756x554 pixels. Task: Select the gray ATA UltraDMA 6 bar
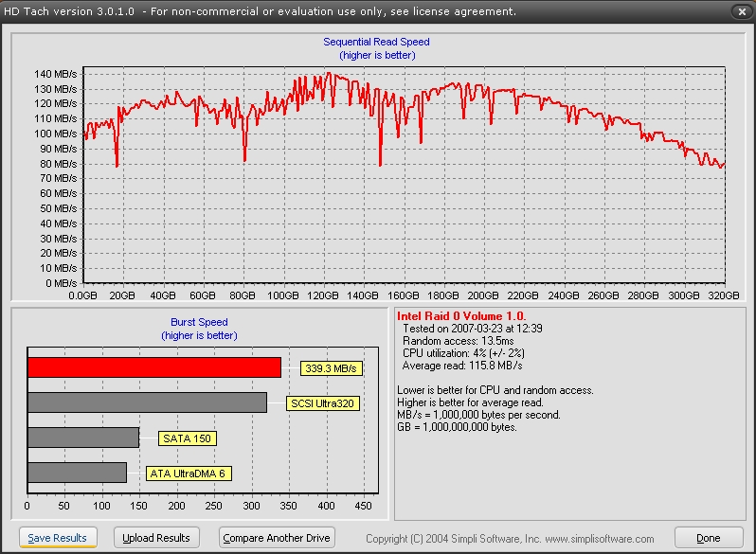click(77, 473)
